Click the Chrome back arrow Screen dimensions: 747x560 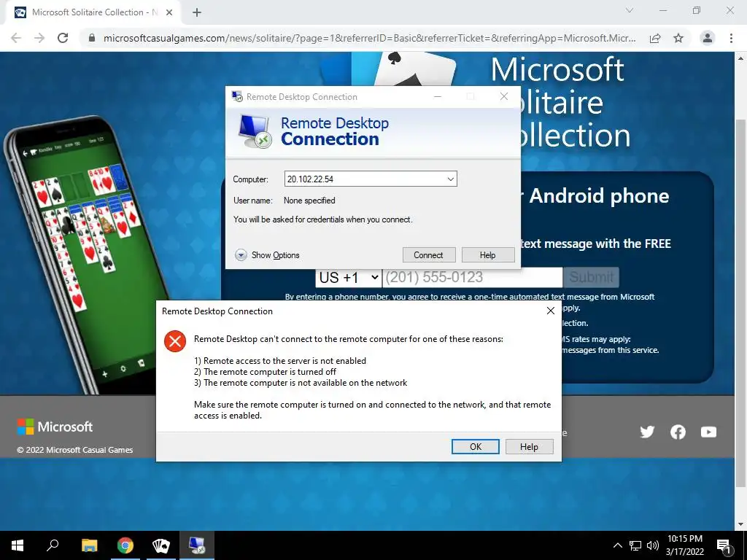tap(16, 38)
